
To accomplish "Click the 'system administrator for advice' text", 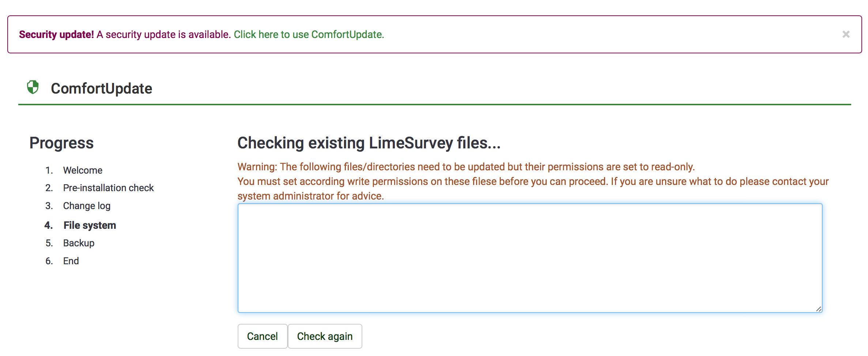I will click(x=310, y=196).
